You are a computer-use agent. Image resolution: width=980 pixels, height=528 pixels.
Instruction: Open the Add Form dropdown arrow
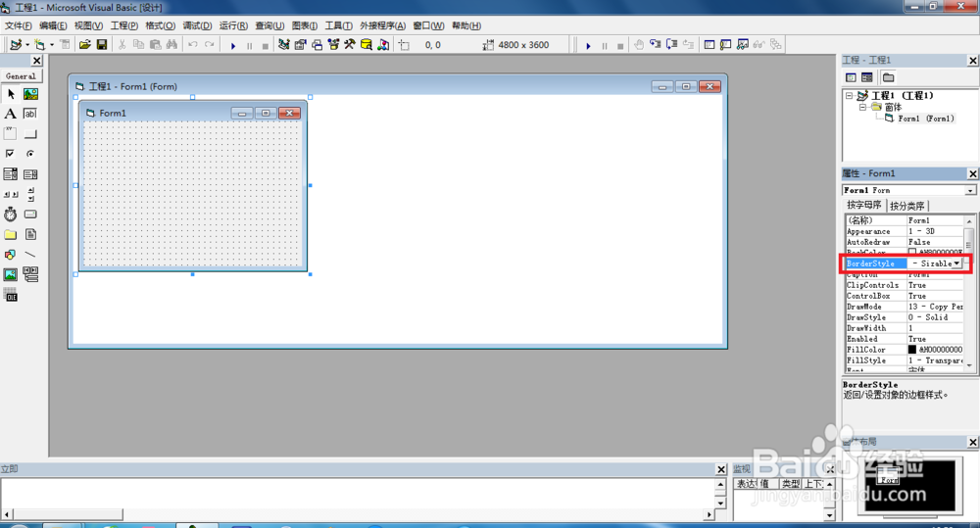pos(52,44)
